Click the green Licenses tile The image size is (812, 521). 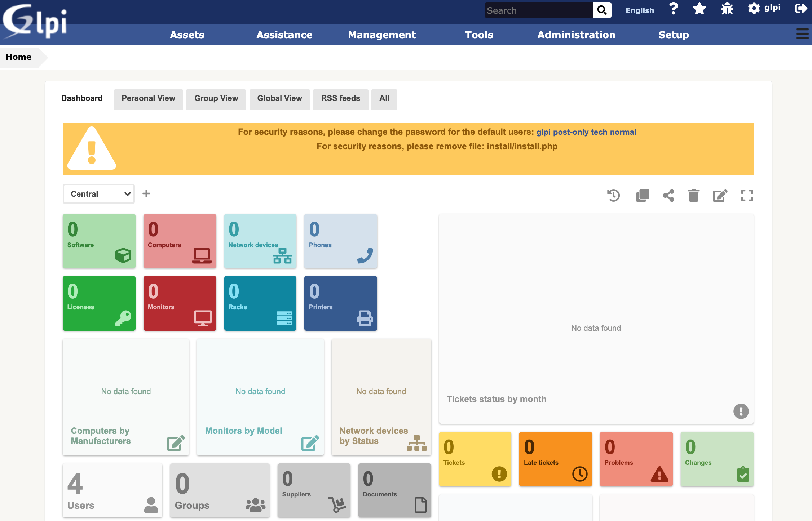pos(99,303)
